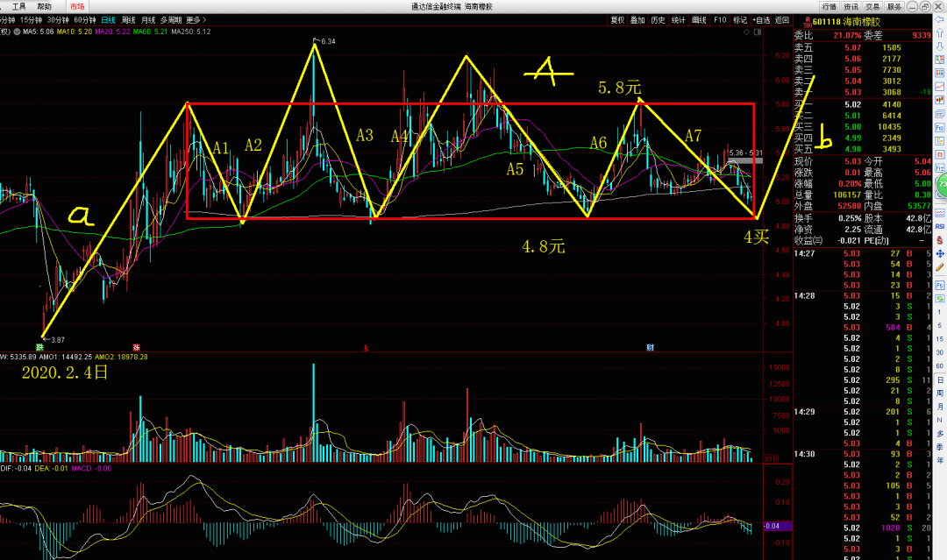947x560 pixels.
Task: Switch chart to 15分钟 period
Action: [x=31, y=20]
